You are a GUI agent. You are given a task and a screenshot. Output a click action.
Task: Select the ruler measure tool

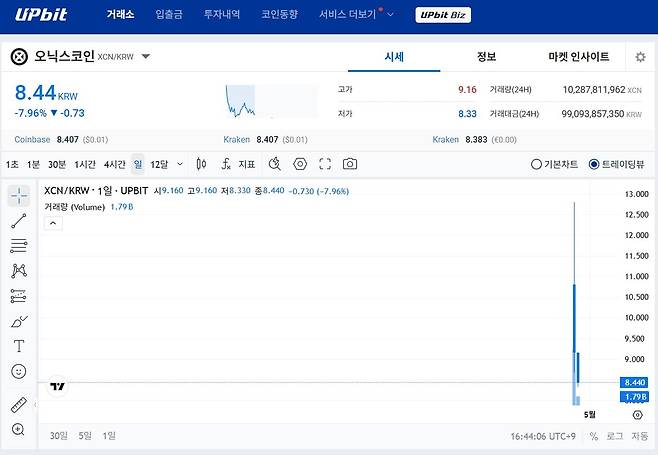point(19,405)
